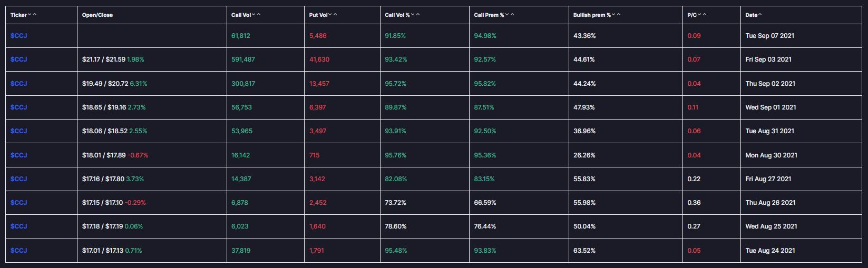Viewport: 868px width, 268px height.
Task: Sort Call Vol % column descending
Action: pyautogui.click(x=413, y=15)
